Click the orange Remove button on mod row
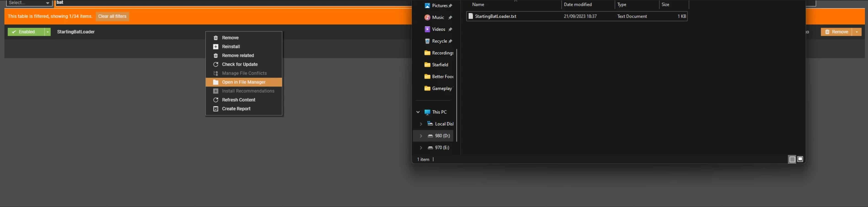This screenshot has width=868, height=207. click(x=836, y=32)
